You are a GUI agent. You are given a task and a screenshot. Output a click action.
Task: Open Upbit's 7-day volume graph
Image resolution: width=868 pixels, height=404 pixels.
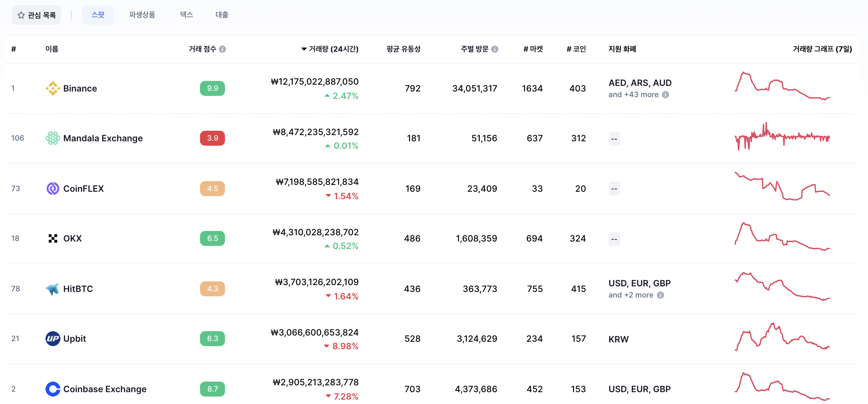click(782, 337)
